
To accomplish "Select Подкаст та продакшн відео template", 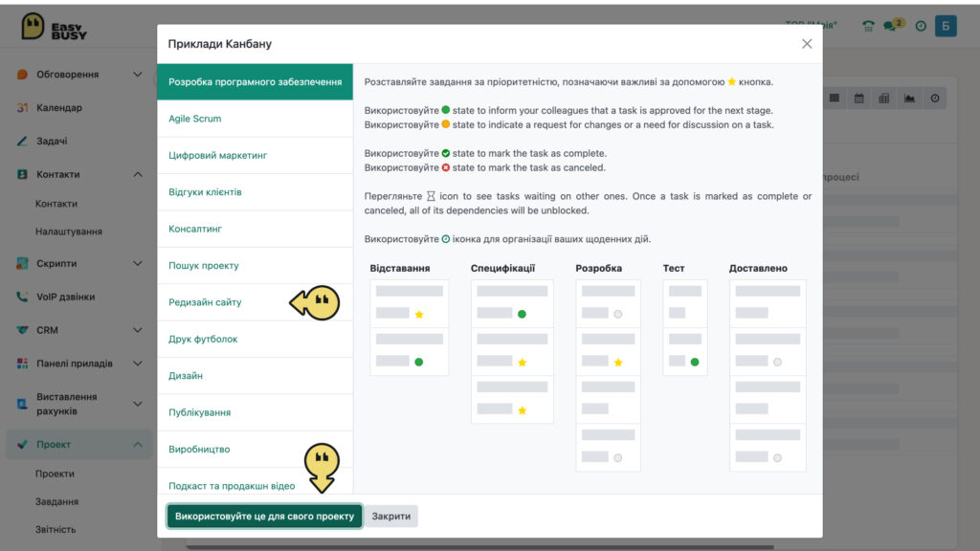I will [x=255, y=482].
